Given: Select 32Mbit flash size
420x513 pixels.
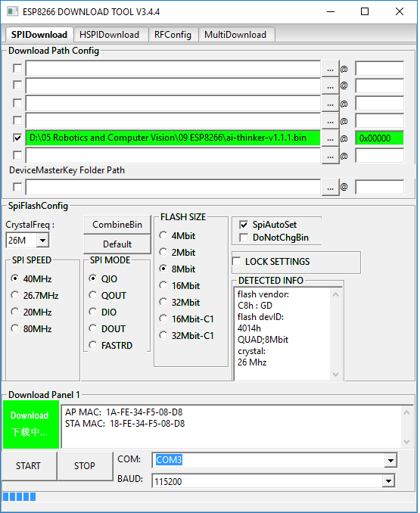Looking at the screenshot, I should tap(179, 303).
